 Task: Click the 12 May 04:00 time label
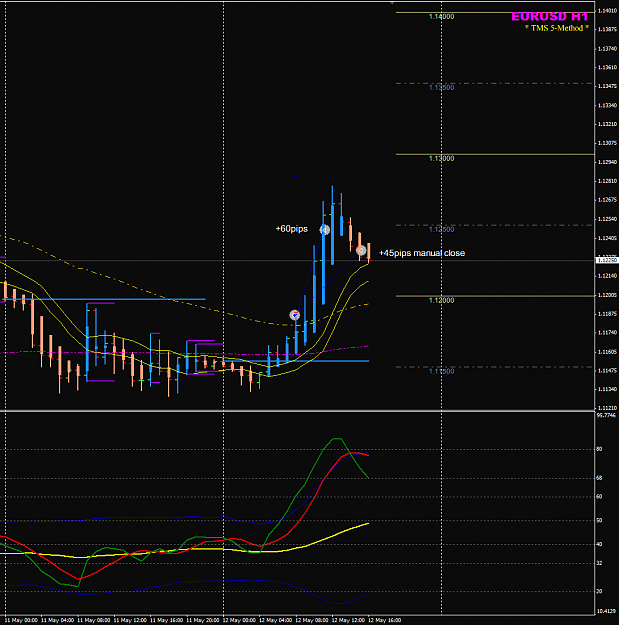[275, 620]
